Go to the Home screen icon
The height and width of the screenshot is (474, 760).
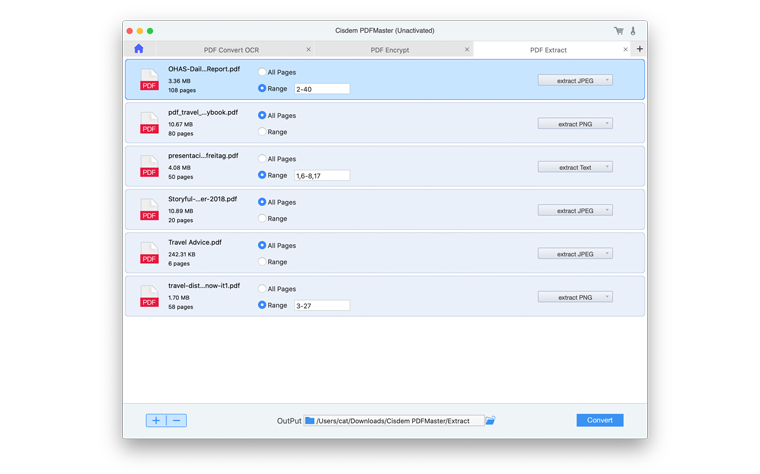(x=139, y=48)
